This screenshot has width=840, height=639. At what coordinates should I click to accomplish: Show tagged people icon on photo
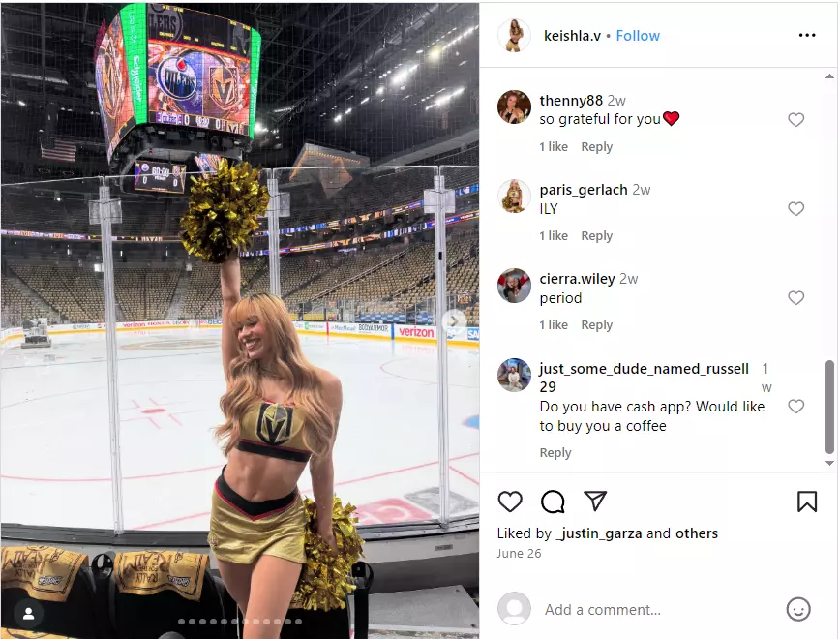point(28,614)
